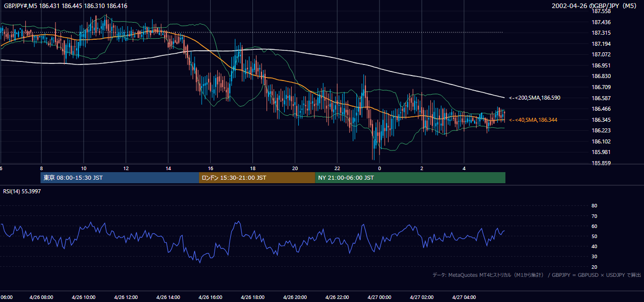Viewport: 644px width, 302px height.
Task: Click hour tick 18 below the price chart
Action: 253,169
